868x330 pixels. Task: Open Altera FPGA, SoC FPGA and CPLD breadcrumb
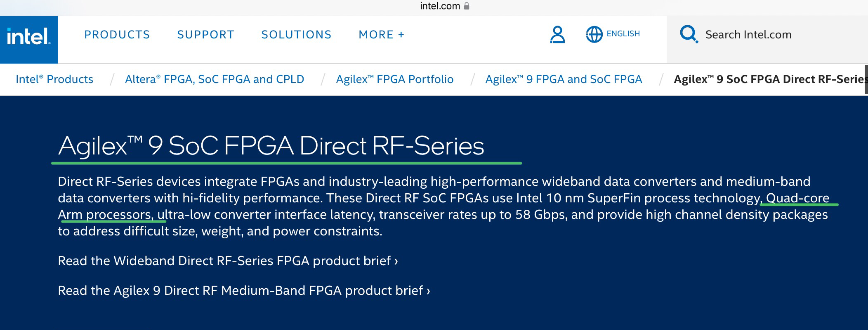tap(215, 79)
